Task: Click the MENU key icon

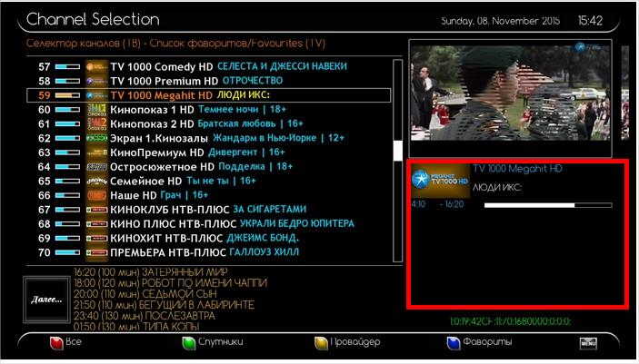Action: pos(588,343)
